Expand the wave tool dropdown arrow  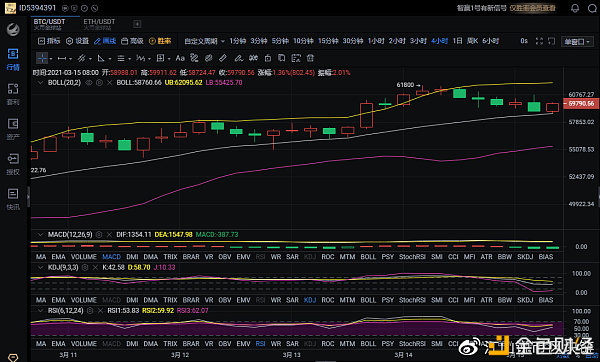tap(149, 59)
